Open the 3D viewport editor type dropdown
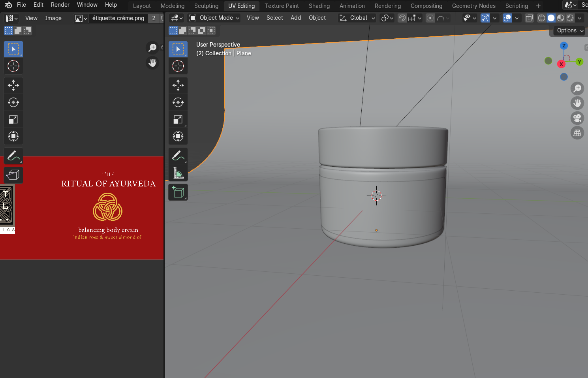The height and width of the screenshot is (378, 588). 177,18
